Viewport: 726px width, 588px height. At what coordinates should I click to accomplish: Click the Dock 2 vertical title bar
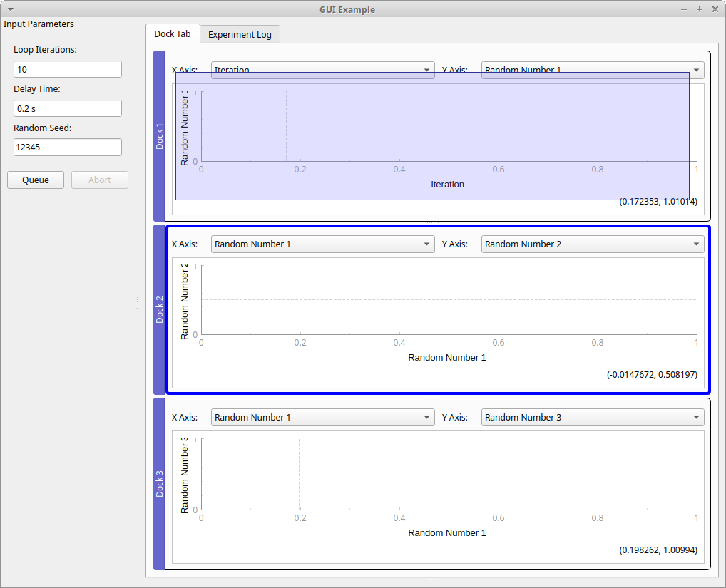159,309
